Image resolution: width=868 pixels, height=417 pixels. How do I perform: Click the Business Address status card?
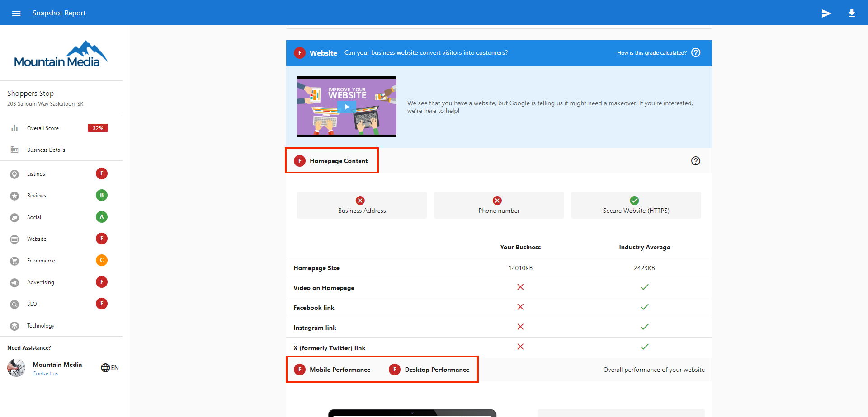[x=362, y=205]
